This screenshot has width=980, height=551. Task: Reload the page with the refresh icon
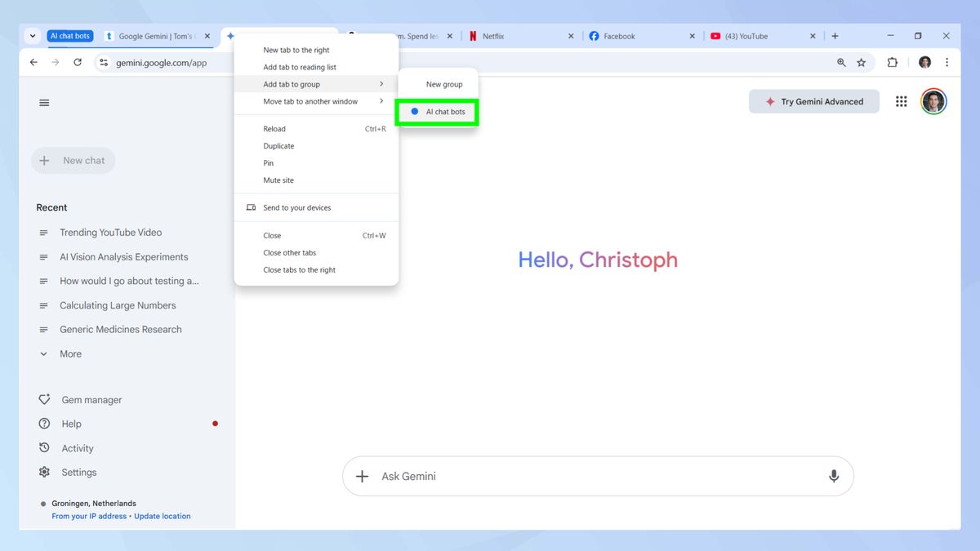[77, 62]
